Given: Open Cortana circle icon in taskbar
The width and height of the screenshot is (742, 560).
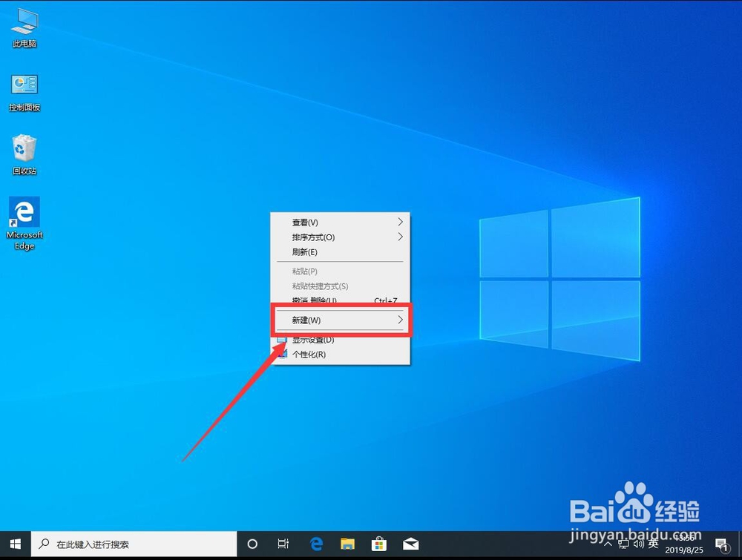Looking at the screenshot, I should click(x=252, y=544).
